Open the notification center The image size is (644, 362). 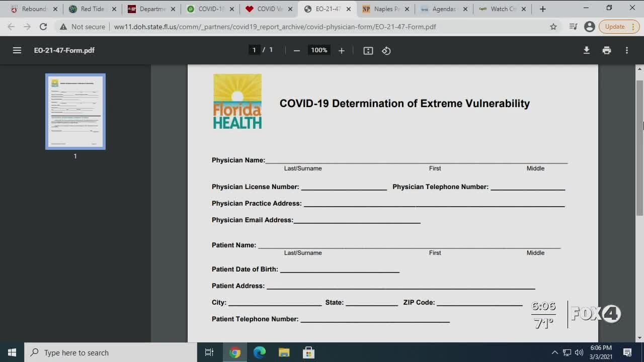[627, 352]
